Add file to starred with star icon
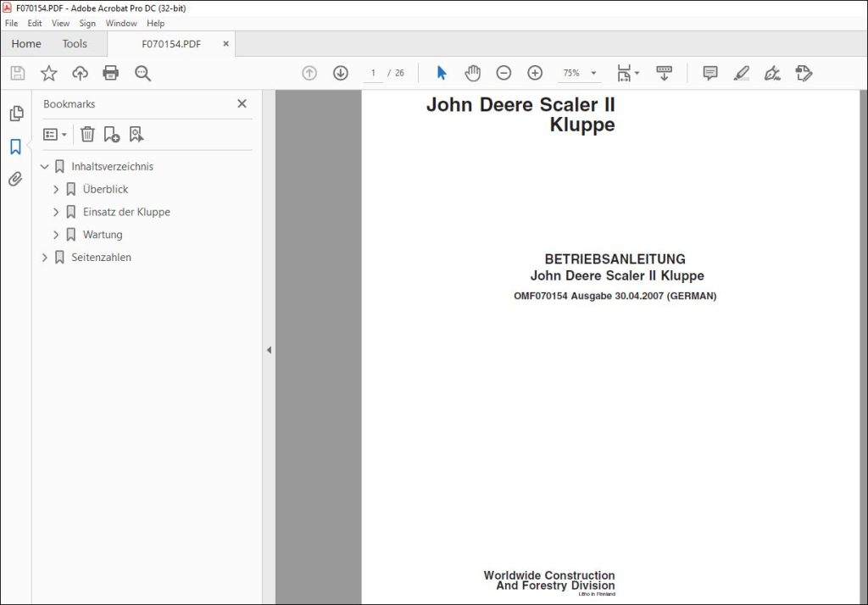868x605 pixels. pos(48,73)
